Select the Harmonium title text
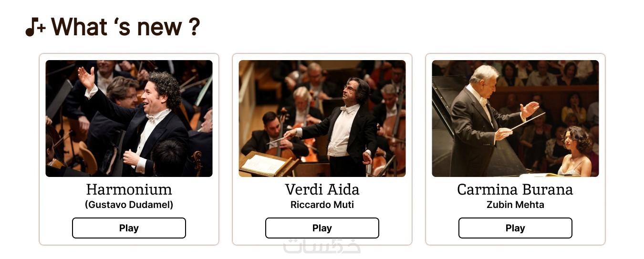Image resolution: width=644 pixels, height=259 pixels. (x=129, y=189)
